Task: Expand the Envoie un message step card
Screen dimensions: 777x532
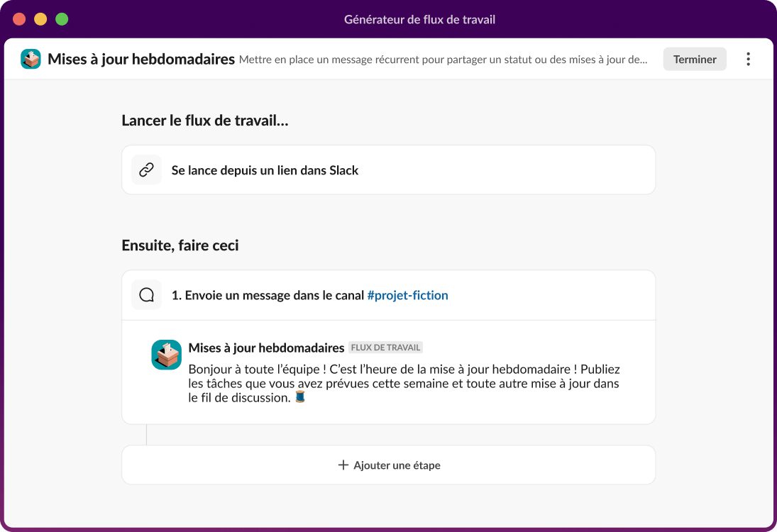Action: coord(388,295)
